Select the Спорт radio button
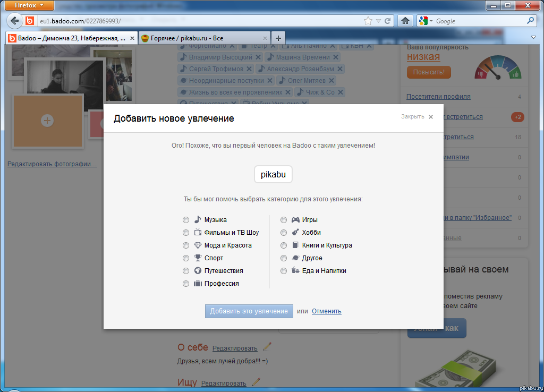 [186, 258]
